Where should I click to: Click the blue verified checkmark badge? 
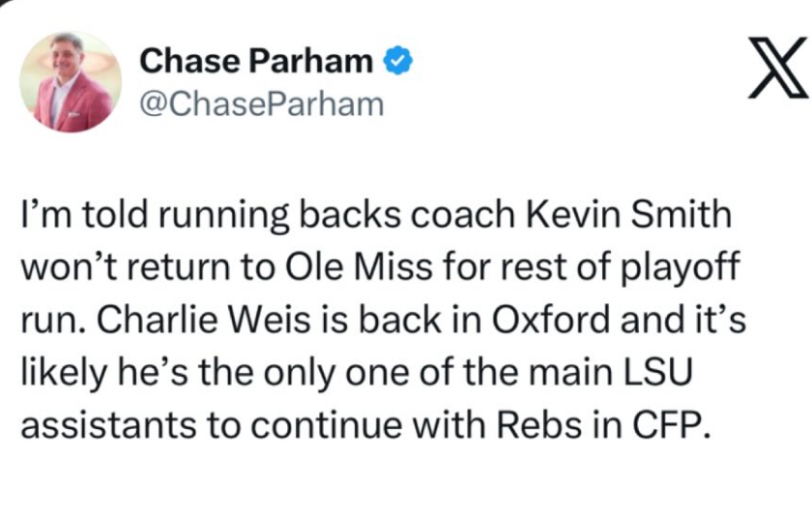click(x=399, y=62)
